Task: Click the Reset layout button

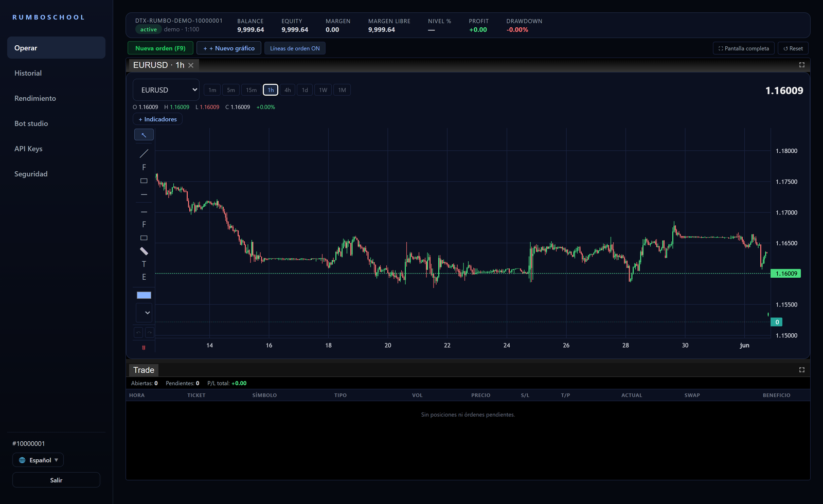Action: (x=793, y=48)
